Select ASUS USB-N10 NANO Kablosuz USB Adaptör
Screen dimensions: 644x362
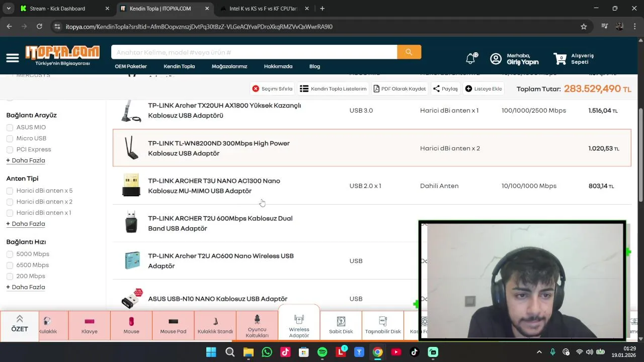[217, 299]
